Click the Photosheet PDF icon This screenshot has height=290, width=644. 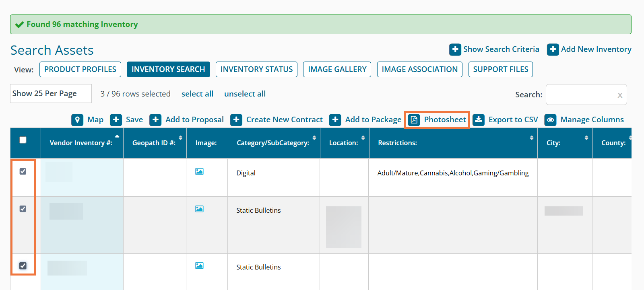414,120
